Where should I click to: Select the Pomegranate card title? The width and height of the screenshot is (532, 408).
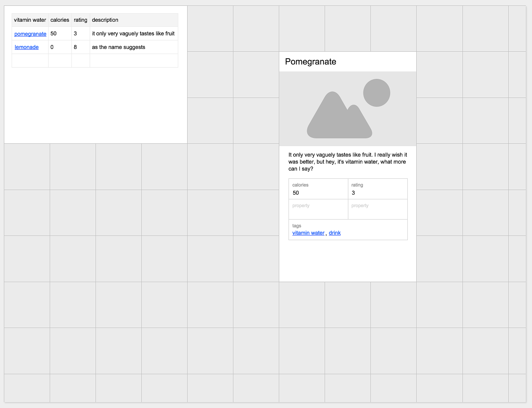pyautogui.click(x=311, y=61)
